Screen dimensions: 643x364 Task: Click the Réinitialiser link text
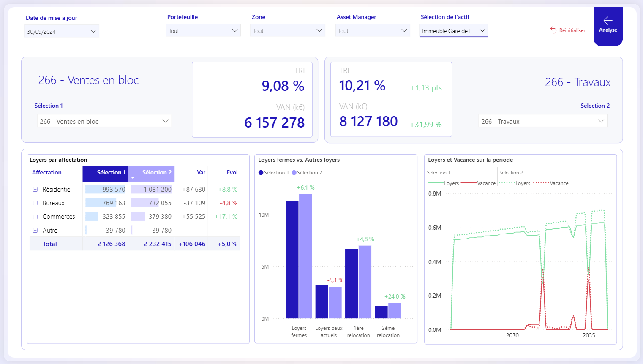coord(572,30)
